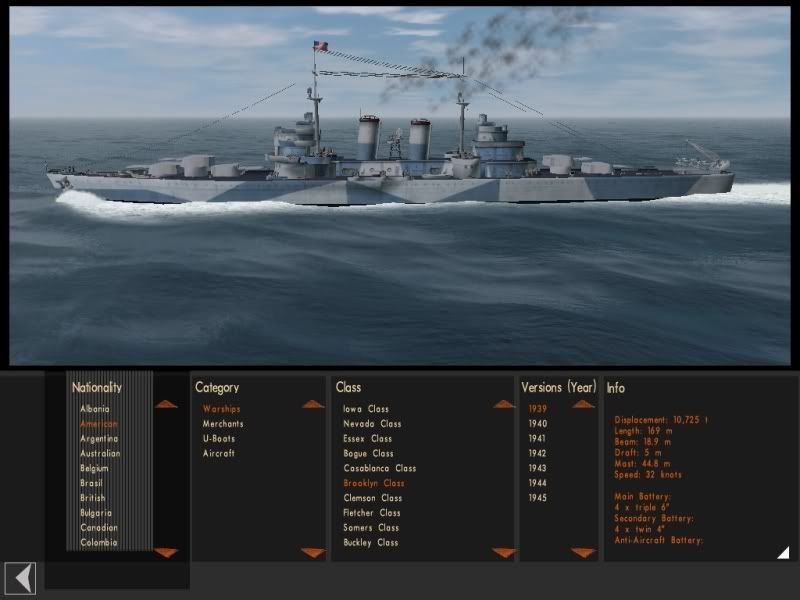Click Category list up arrow

pyautogui.click(x=313, y=405)
